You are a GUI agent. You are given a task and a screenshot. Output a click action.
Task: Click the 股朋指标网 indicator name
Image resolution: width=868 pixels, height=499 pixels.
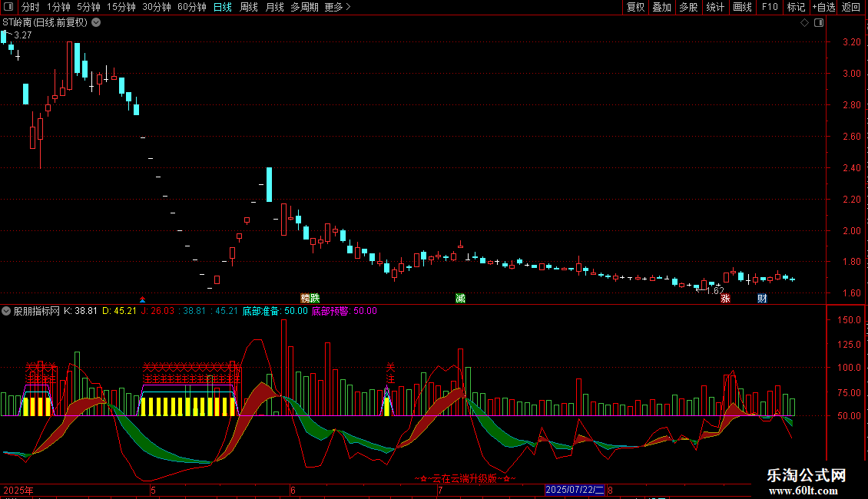coord(37,311)
